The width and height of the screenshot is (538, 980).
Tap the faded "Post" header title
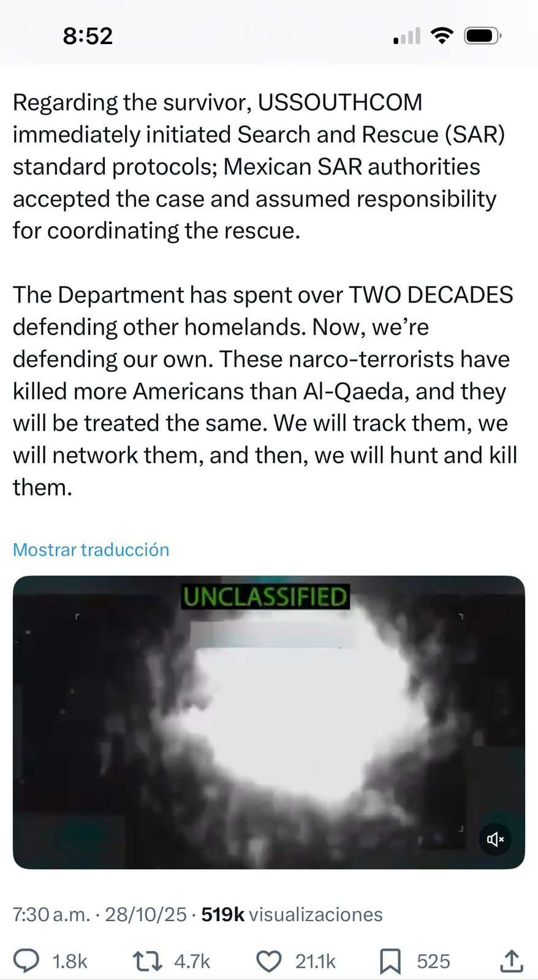click(x=269, y=35)
